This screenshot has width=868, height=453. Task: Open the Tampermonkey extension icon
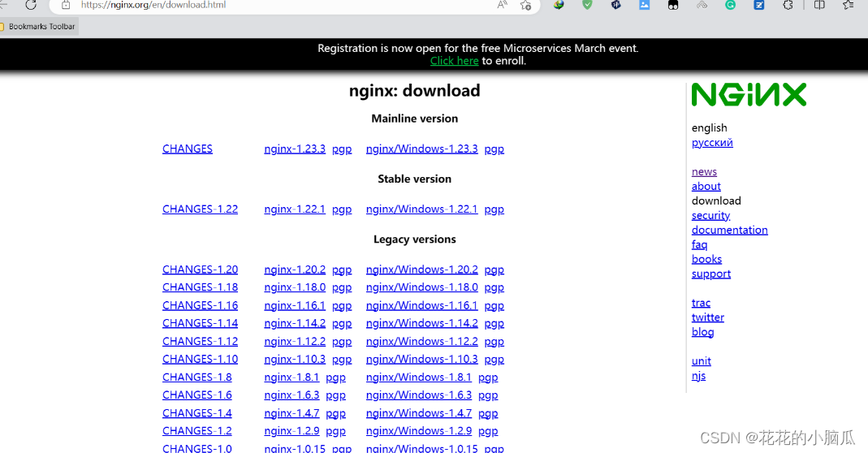coord(673,5)
